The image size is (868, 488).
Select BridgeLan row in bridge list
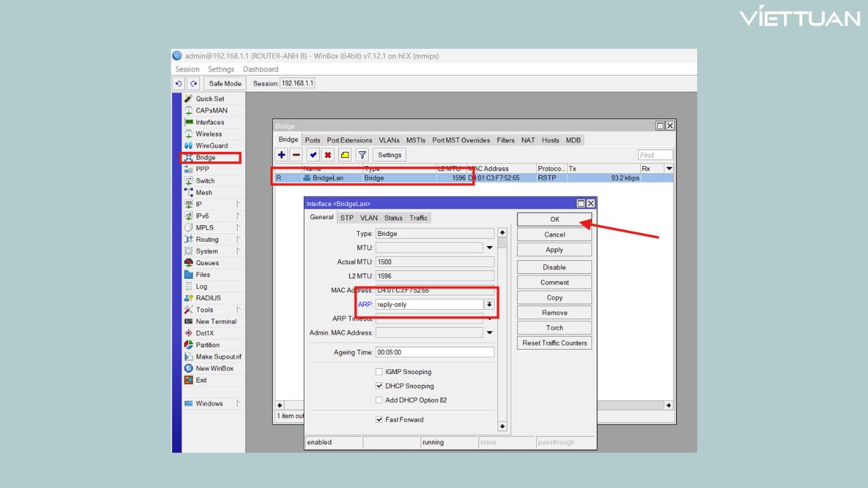coord(473,178)
